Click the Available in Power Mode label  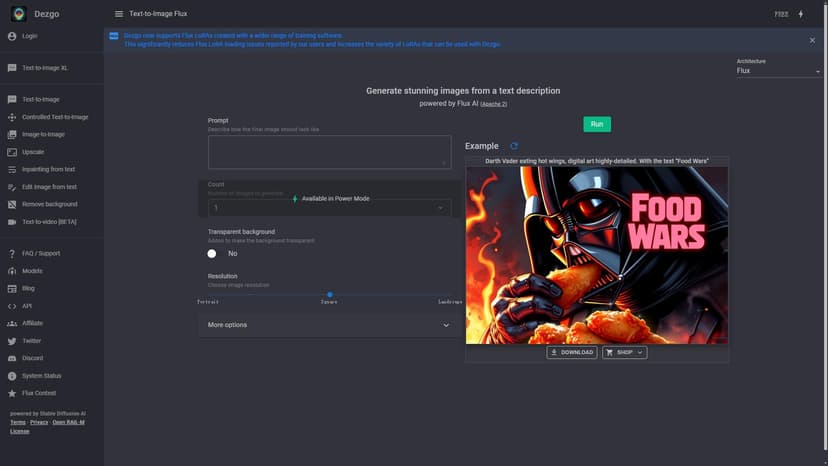point(335,199)
